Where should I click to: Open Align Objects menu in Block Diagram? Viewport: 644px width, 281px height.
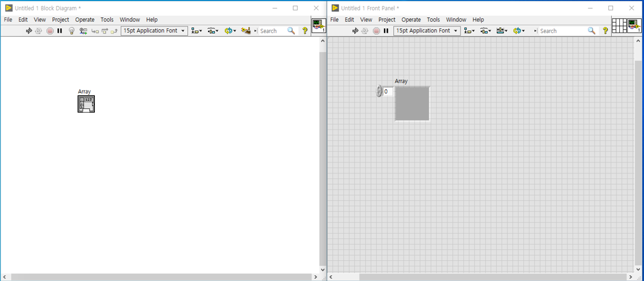[x=197, y=31]
